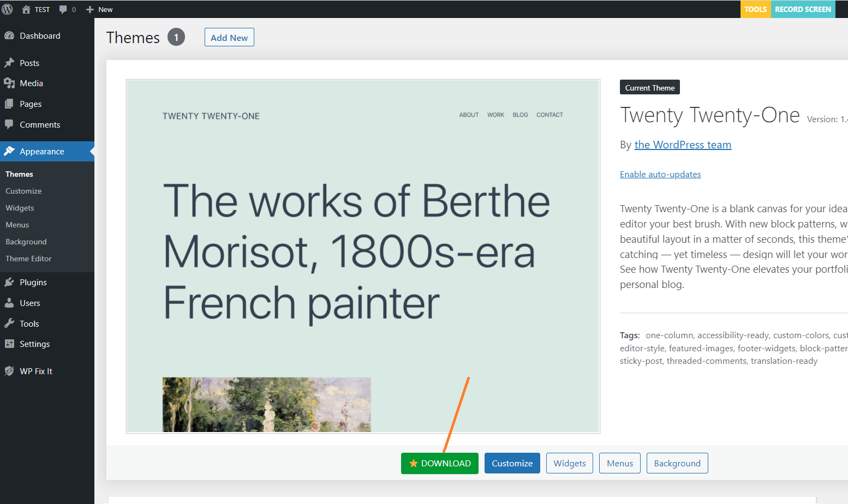Viewport: 848px width, 504px height.
Task: Open Pages in sidebar
Action: tap(47, 104)
